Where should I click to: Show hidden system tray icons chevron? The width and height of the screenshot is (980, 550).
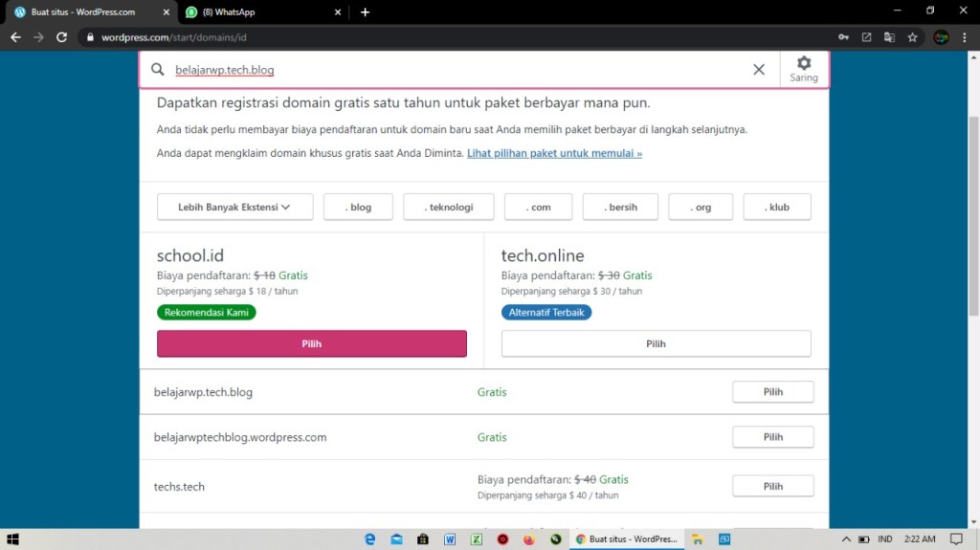[x=845, y=539]
